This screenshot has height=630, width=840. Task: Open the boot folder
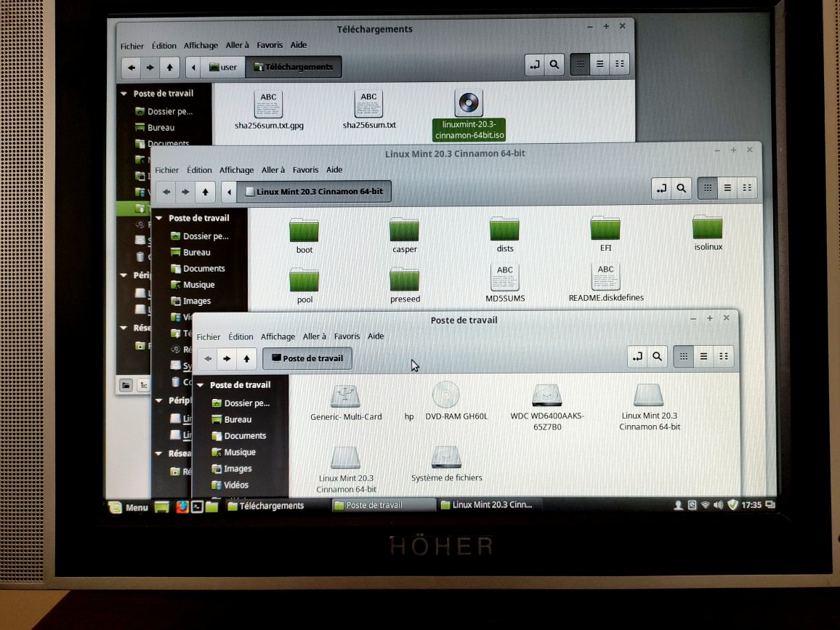pyautogui.click(x=304, y=235)
